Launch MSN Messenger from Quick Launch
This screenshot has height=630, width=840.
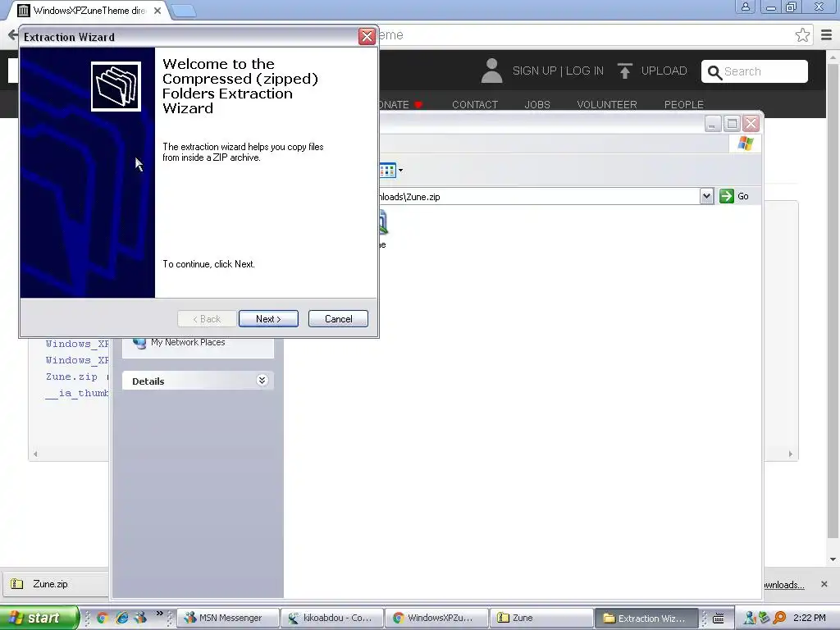(140, 618)
